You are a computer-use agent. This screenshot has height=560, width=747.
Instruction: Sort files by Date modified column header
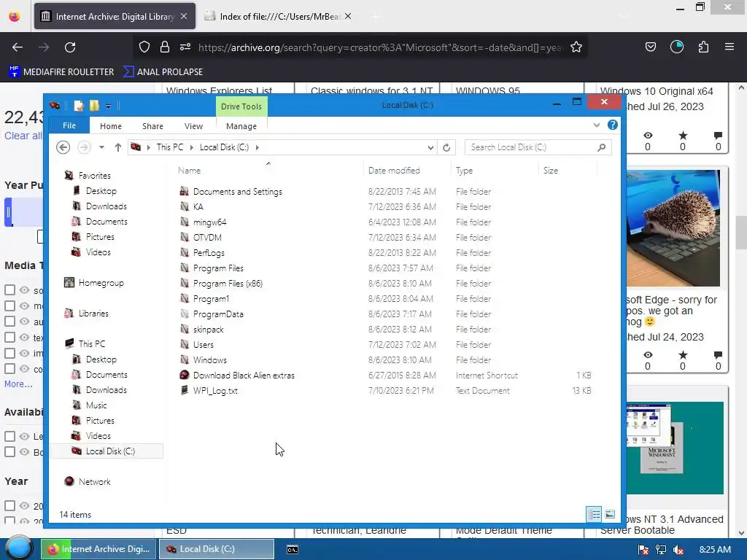tap(393, 171)
